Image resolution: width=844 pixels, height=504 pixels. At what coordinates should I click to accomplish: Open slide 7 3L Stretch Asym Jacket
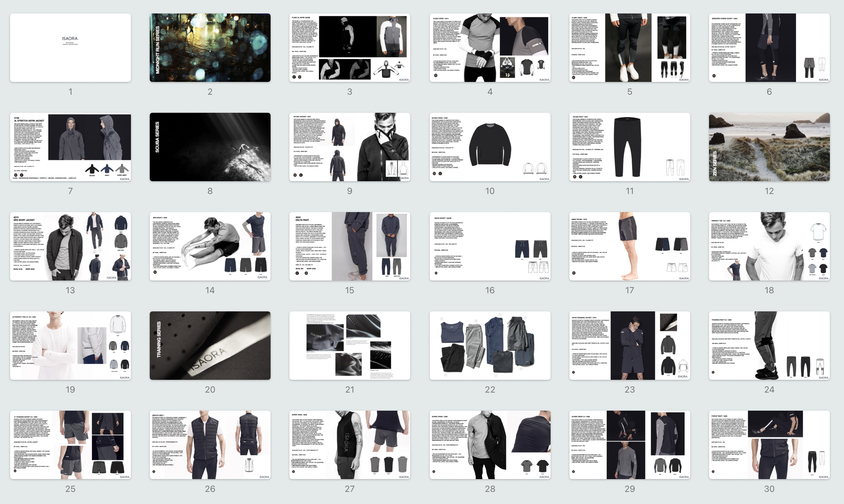pos(70,147)
